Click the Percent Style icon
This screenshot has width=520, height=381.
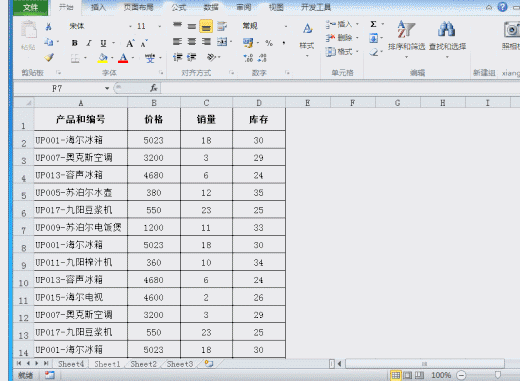point(269,43)
